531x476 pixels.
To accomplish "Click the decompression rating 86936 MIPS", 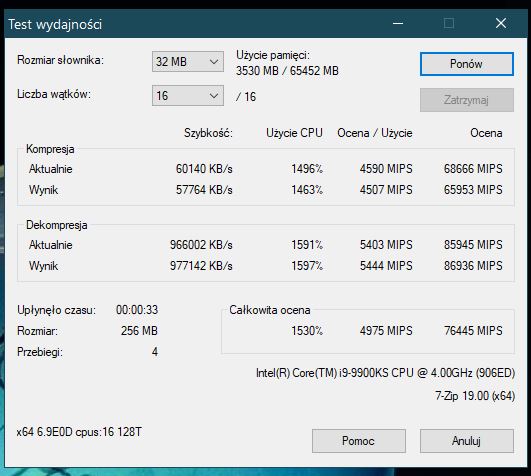I will (x=473, y=266).
